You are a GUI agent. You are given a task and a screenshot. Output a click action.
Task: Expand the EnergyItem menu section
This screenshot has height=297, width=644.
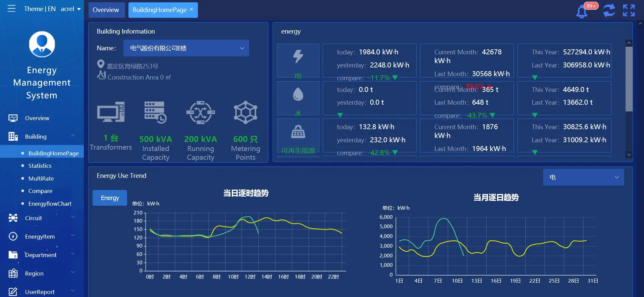[x=73, y=236]
